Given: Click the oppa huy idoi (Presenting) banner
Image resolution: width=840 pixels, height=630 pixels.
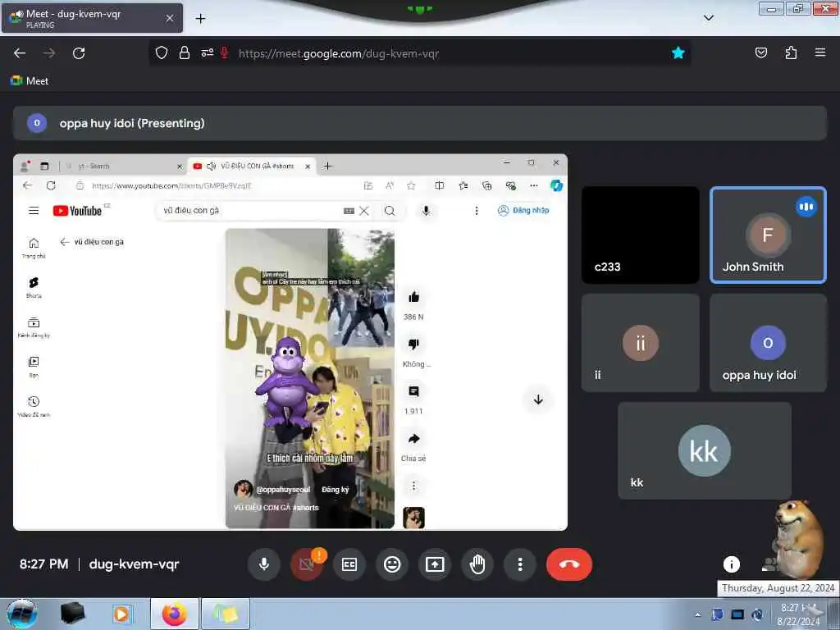Looking at the screenshot, I should [419, 123].
